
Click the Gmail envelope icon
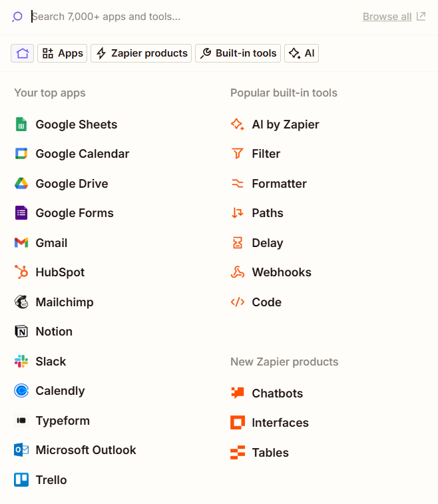[x=21, y=242]
